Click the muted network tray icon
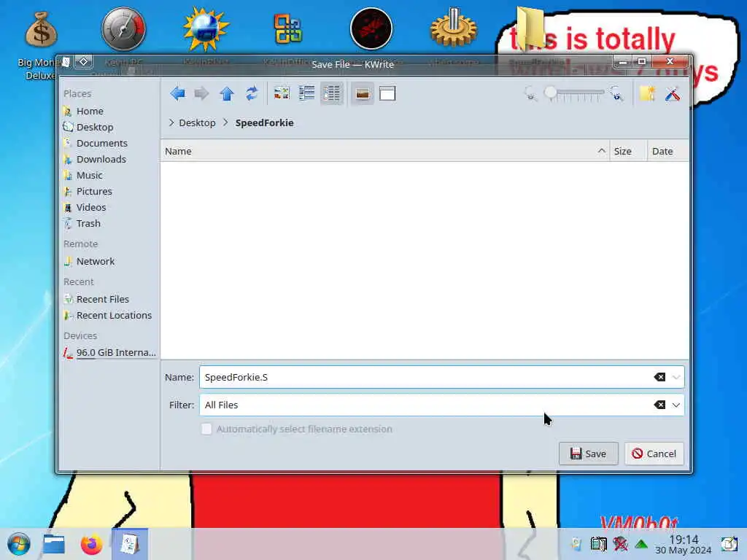Image resolution: width=747 pixels, height=560 pixels. click(620, 544)
